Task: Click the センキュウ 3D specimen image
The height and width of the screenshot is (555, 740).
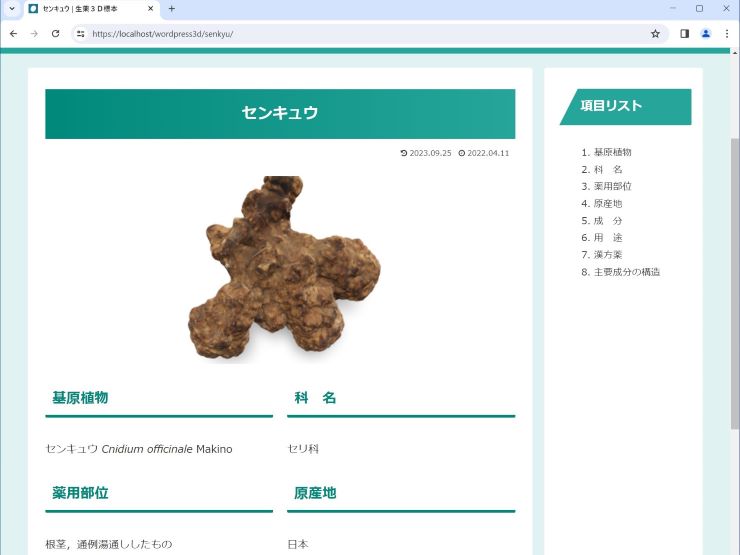Action: pos(284,268)
